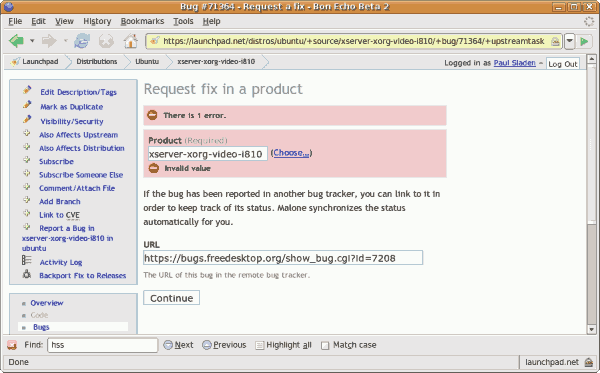The width and height of the screenshot is (600, 373).
Task: Click the page scrollbar up arrow
Action: 592,59
